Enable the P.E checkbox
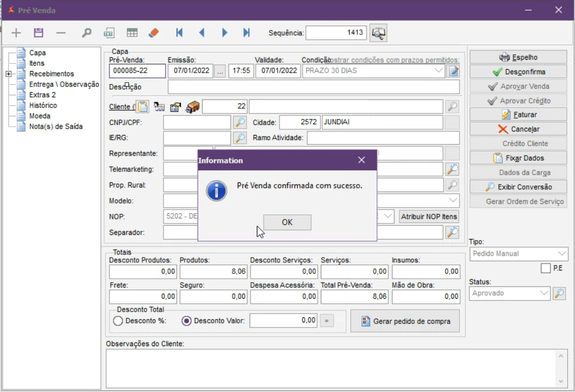The width and height of the screenshot is (575, 392). point(546,268)
